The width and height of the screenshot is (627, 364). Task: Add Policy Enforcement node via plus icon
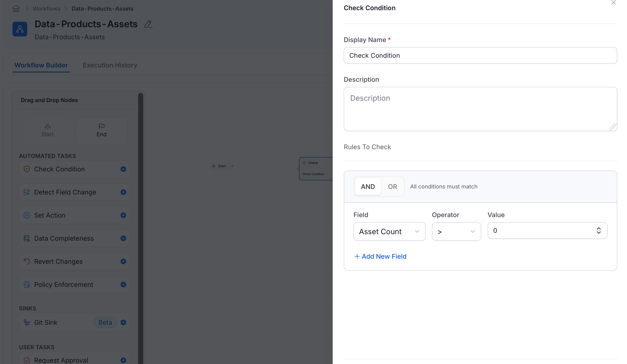coord(123,285)
